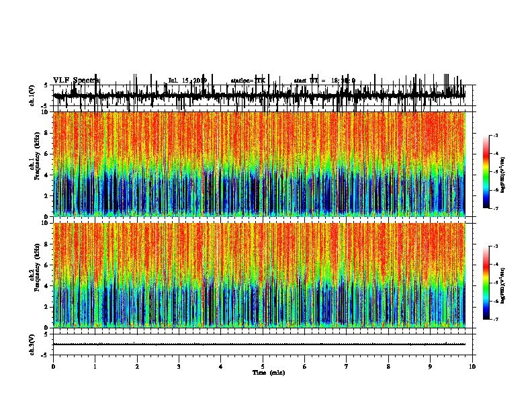532x411 pixels.
Task: Click the ch.1 voltage waveform panel
Action: point(263,95)
